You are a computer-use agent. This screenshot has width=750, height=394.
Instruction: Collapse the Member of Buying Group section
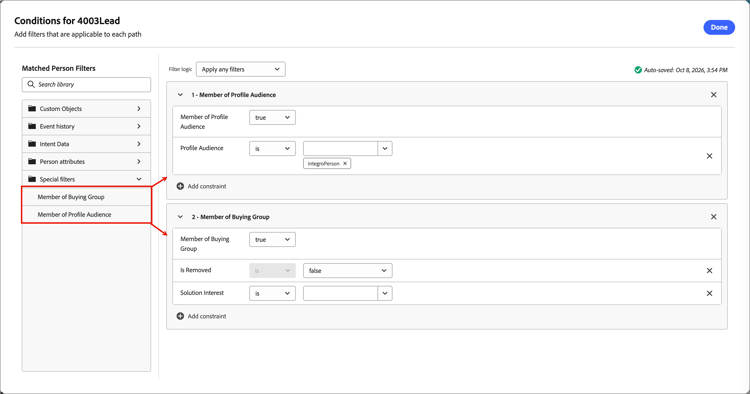180,217
